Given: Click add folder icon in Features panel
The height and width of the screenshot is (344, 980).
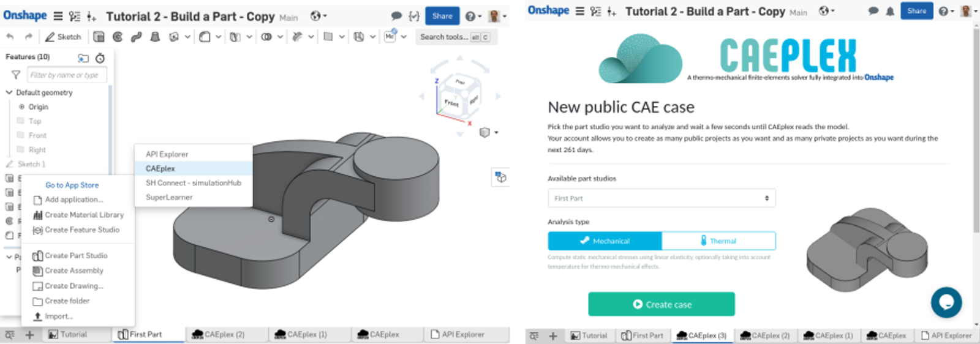Looking at the screenshot, I should coord(83,58).
